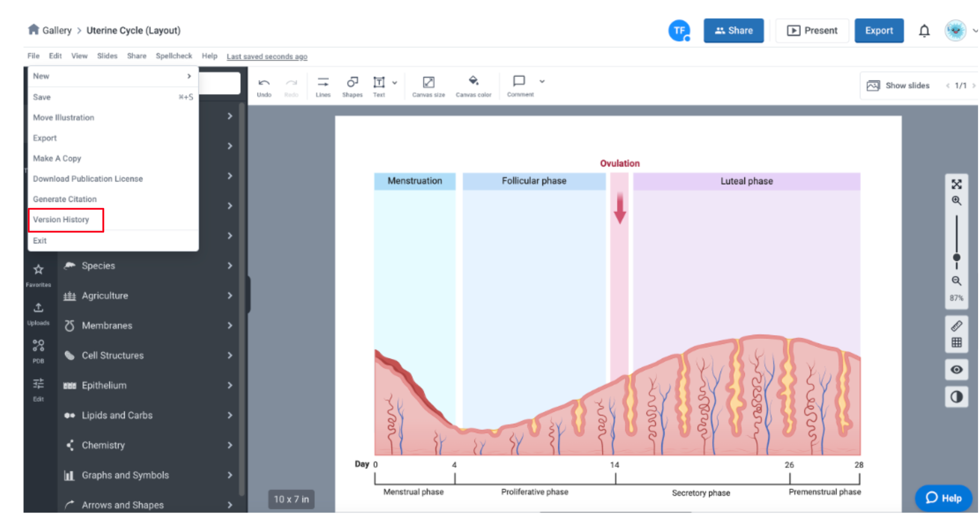Click the blue Share button
Image resolution: width=980 pixels, height=518 pixels.
[733, 30]
